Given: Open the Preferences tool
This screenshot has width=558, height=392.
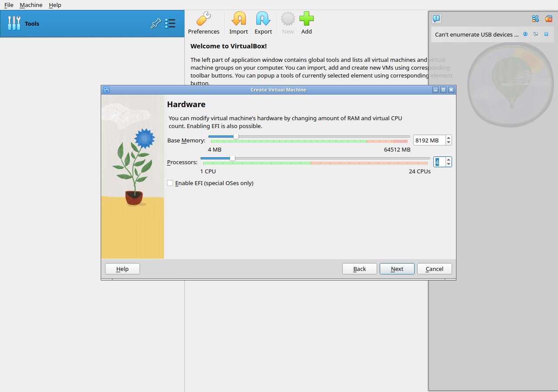Looking at the screenshot, I should 204,24.
